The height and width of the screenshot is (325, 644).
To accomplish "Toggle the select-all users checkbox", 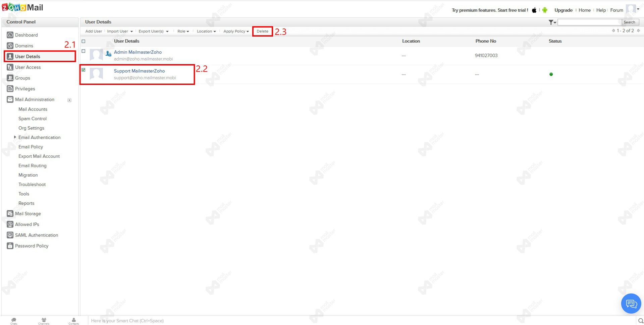I will (x=84, y=41).
